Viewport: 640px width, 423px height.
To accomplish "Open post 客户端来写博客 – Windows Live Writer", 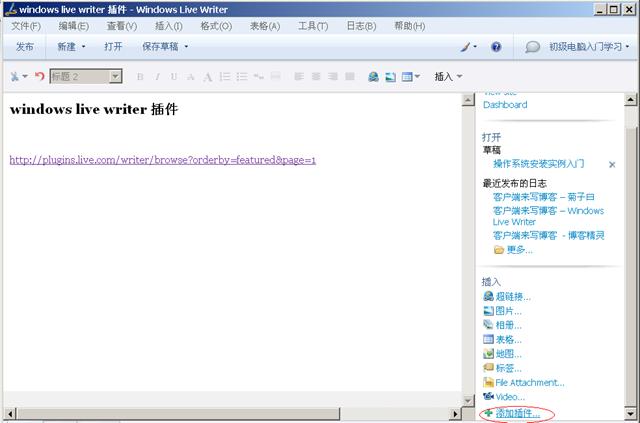I will (x=548, y=216).
